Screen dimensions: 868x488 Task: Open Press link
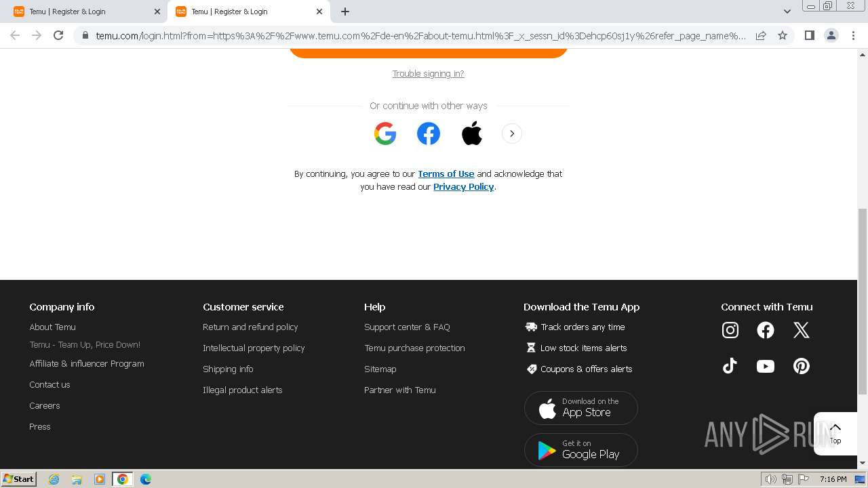coord(40,426)
